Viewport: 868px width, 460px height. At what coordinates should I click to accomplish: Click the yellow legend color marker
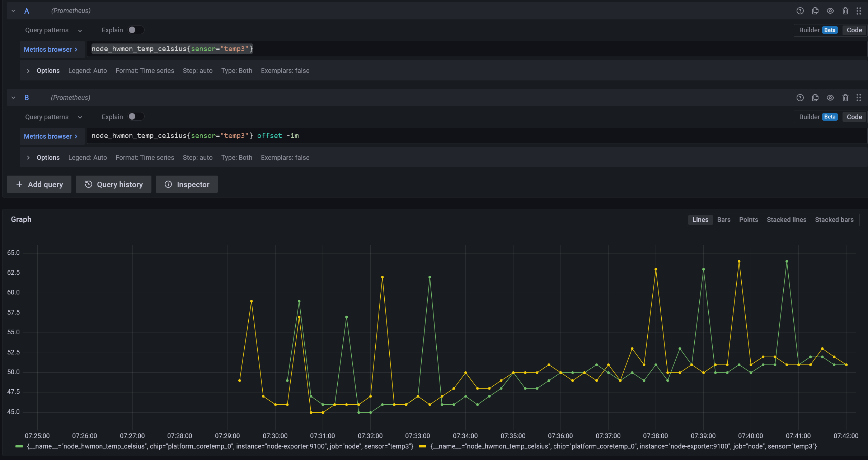(x=423, y=446)
